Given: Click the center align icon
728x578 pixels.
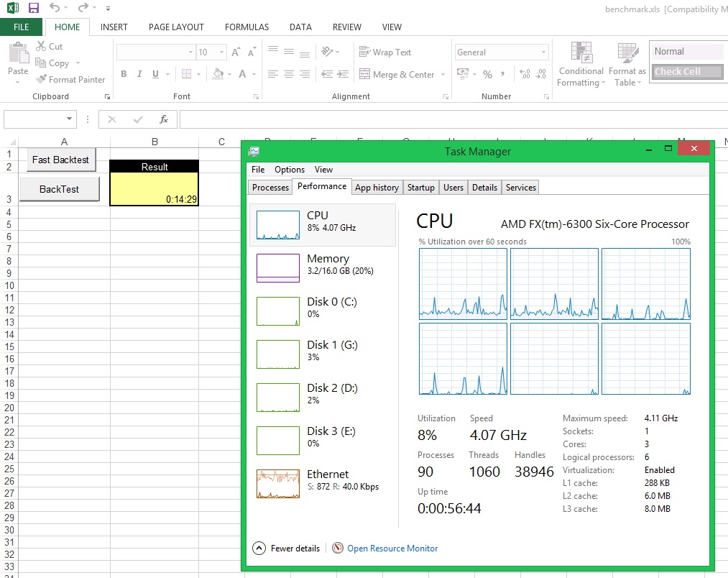Looking at the screenshot, I should click(288, 74).
